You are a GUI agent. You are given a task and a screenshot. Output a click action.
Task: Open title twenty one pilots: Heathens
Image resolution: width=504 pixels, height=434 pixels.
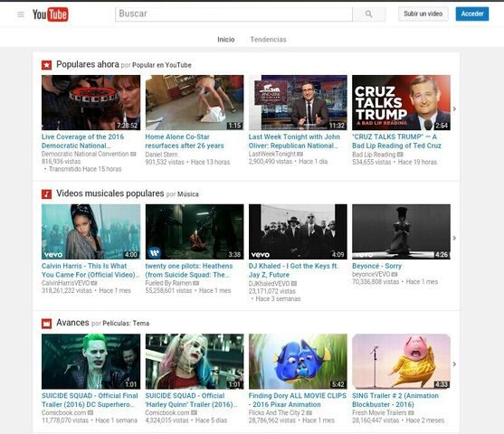(189, 270)
